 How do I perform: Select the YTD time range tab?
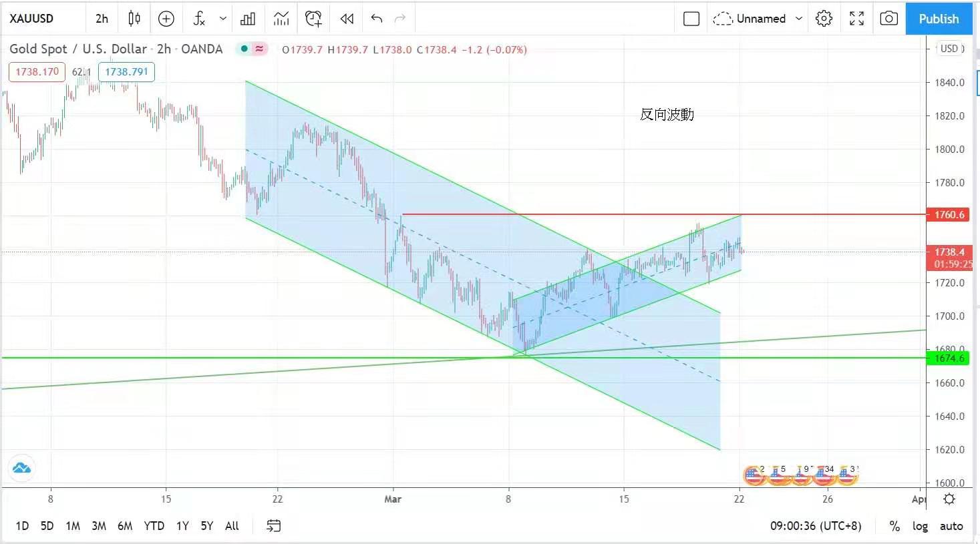tap(154, 526)
